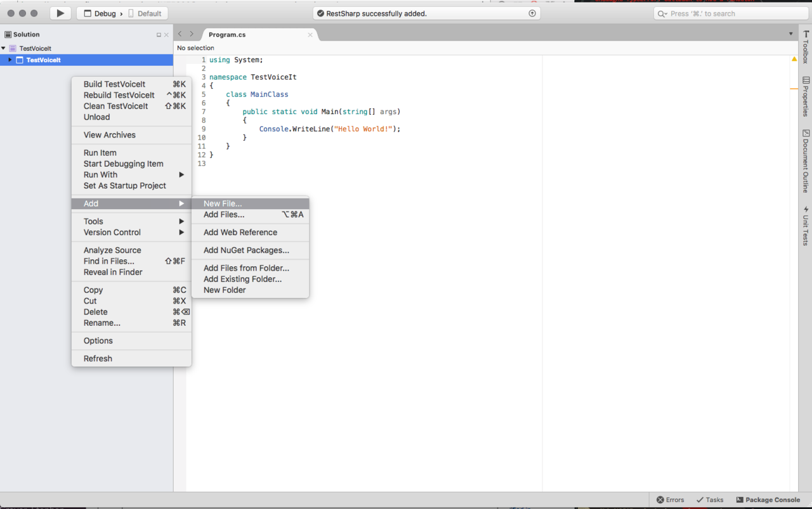Navigate forward with the right arrow
This screenshot has width=812, height=509.
tap(192, 34)
